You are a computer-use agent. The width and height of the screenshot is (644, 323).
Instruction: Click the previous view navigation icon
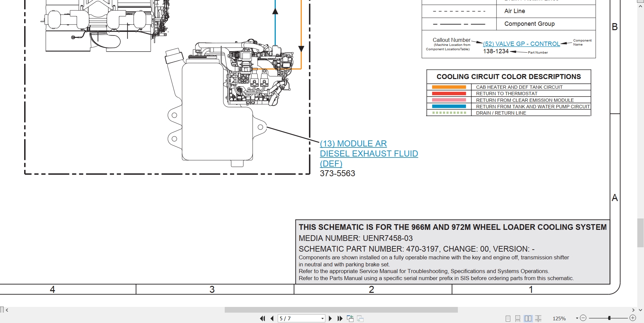[x=350, y=318]
